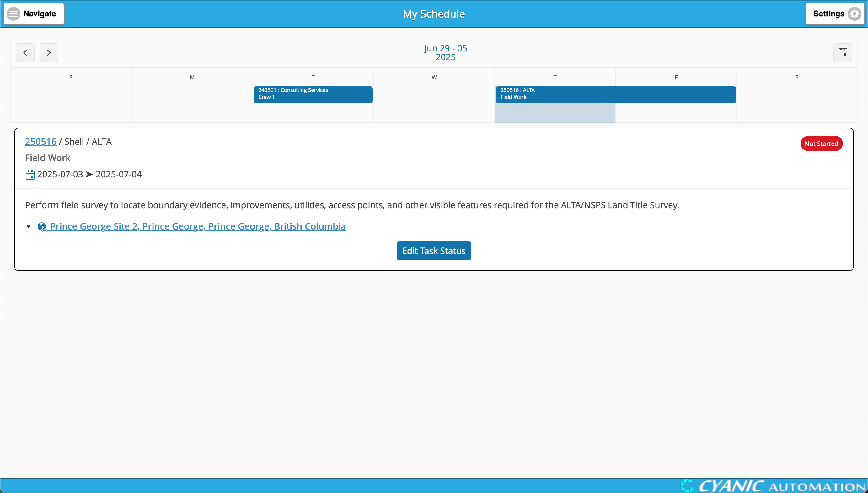
Task: Go to next week arrow
Action: [49, 53]
